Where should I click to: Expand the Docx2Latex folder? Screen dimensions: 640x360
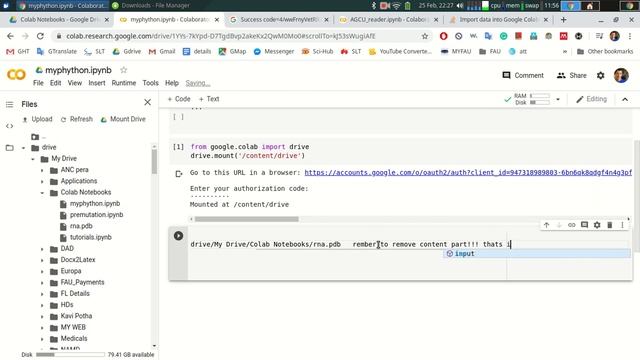coord(42,260)
